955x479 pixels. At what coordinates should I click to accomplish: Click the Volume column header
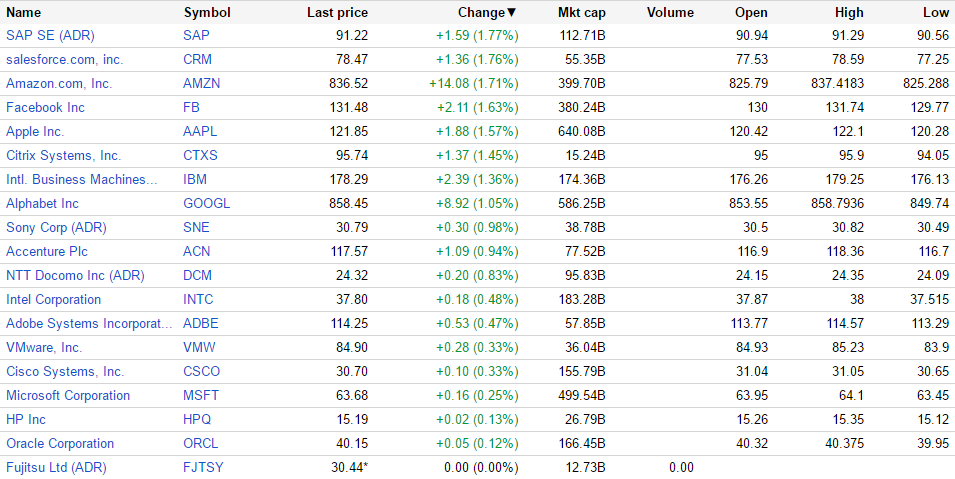(x=669, y=13)
